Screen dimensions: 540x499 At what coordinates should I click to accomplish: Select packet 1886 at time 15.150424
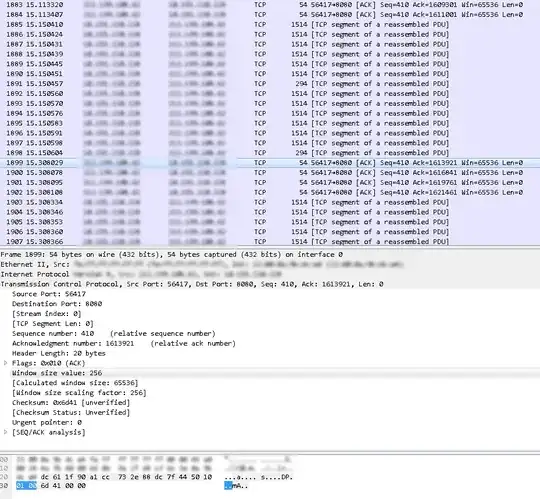click(270, 34)
